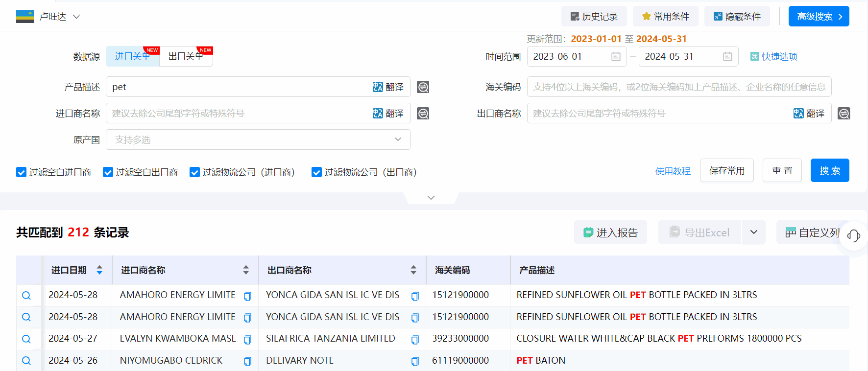This screenshot has width=868, height=371.
Task: Open the dropdown arrow next to 导出Excel
Action: 753,232
